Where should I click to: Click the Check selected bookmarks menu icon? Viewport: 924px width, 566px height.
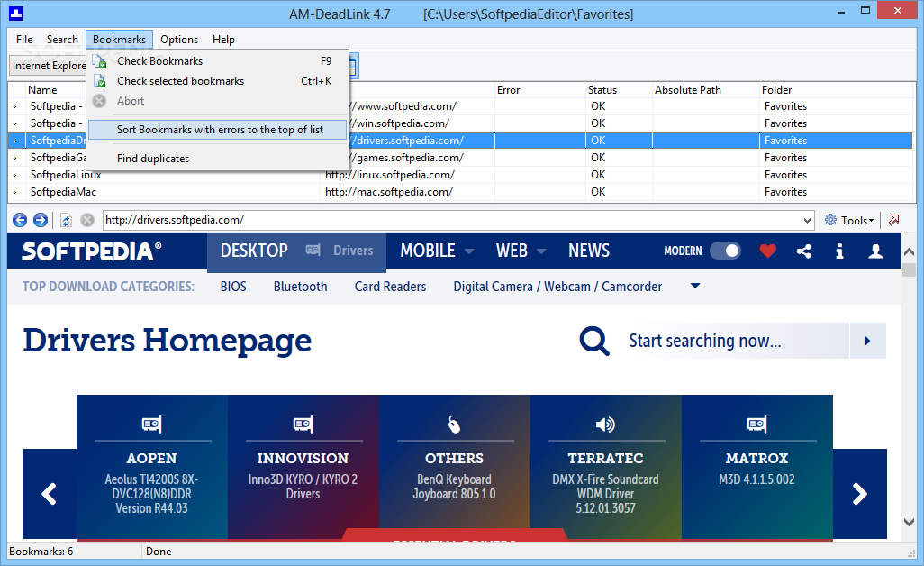pyautogui.click(x=100, y=81)
